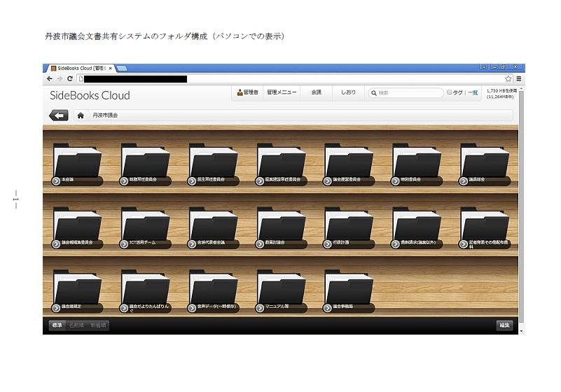Expand details arrow for 行政計画

(x=327, y=244)
